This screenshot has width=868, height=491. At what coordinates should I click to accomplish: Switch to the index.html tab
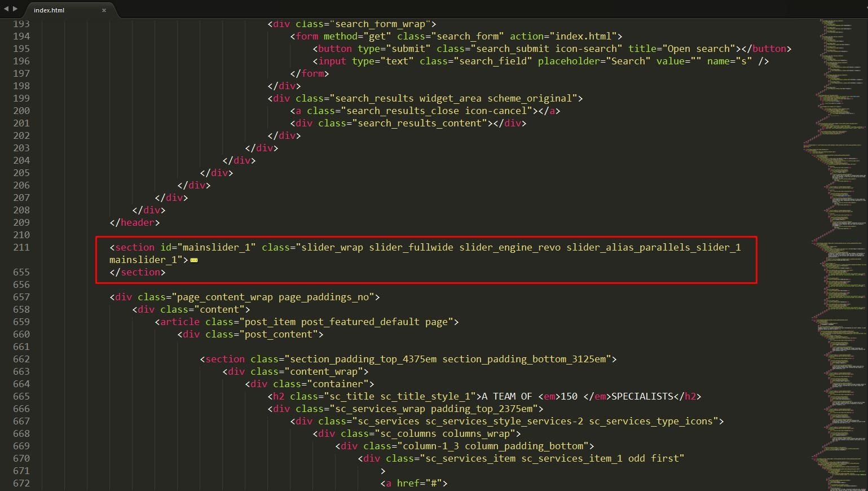49,10
